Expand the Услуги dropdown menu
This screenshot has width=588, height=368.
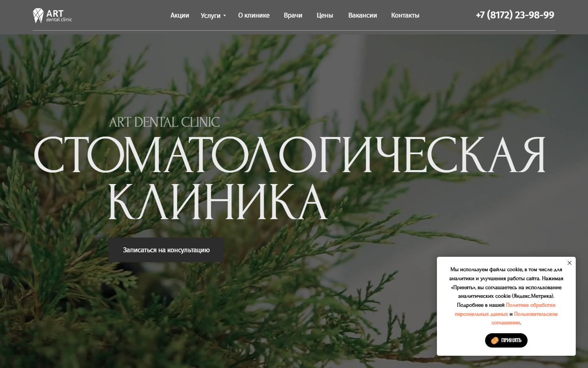213,16
